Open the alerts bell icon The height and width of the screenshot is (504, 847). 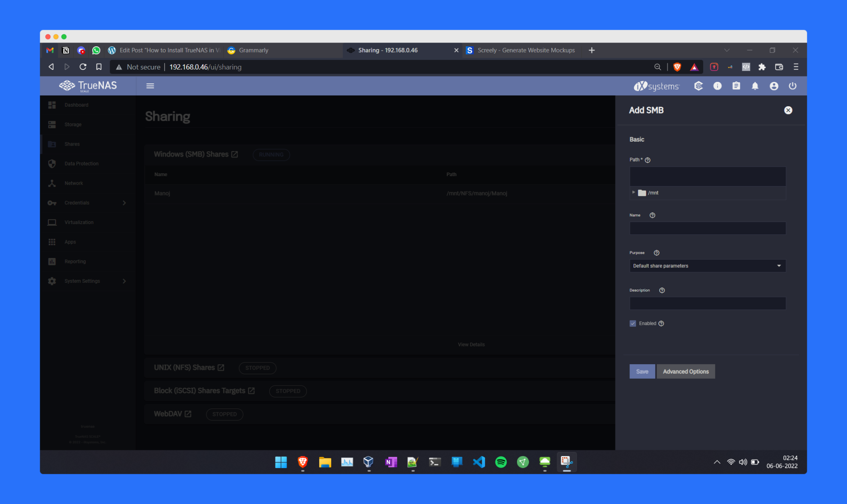coord(755,86)
